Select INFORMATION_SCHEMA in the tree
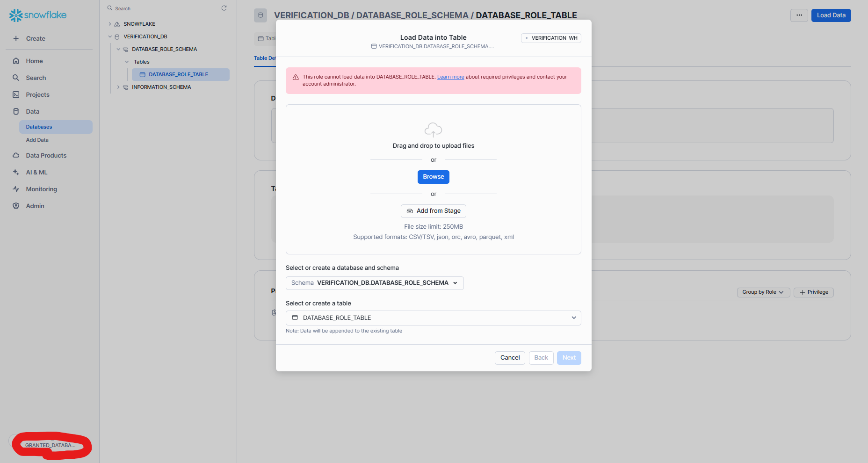 pyautogui.click(x=161, y=87)
